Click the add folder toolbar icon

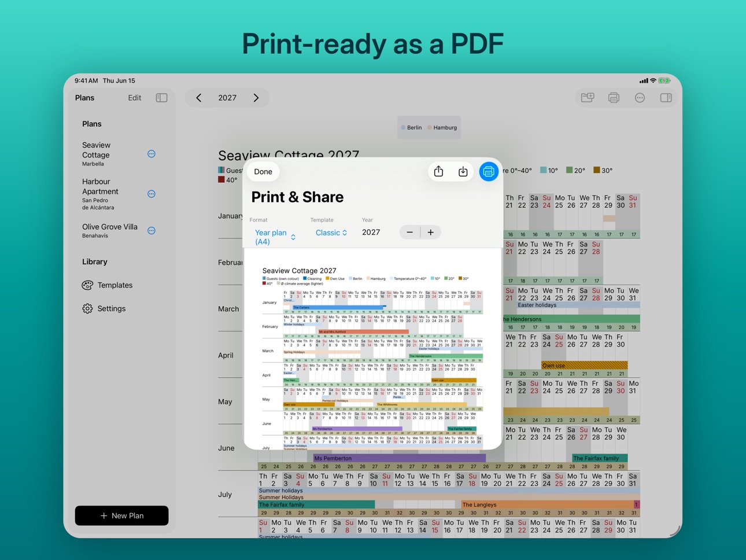click(x=588, y=98)
